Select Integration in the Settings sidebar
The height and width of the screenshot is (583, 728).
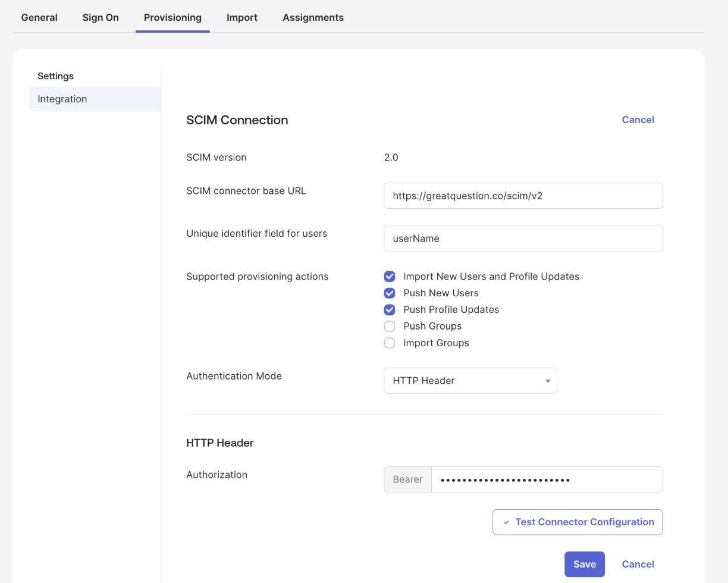(62, 99)
